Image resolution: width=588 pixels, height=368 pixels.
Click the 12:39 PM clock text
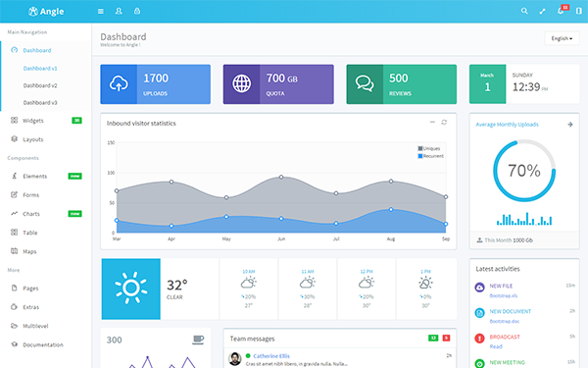(x=530, y=87)
